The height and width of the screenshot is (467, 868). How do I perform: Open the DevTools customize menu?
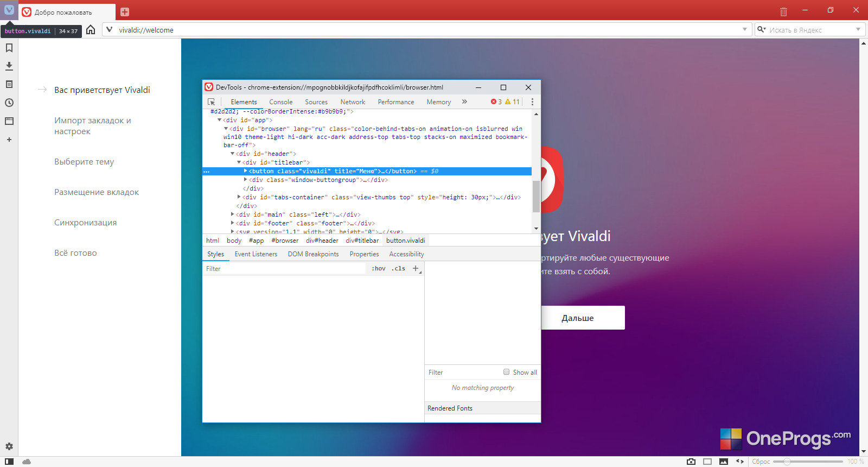tap(532, 102)
